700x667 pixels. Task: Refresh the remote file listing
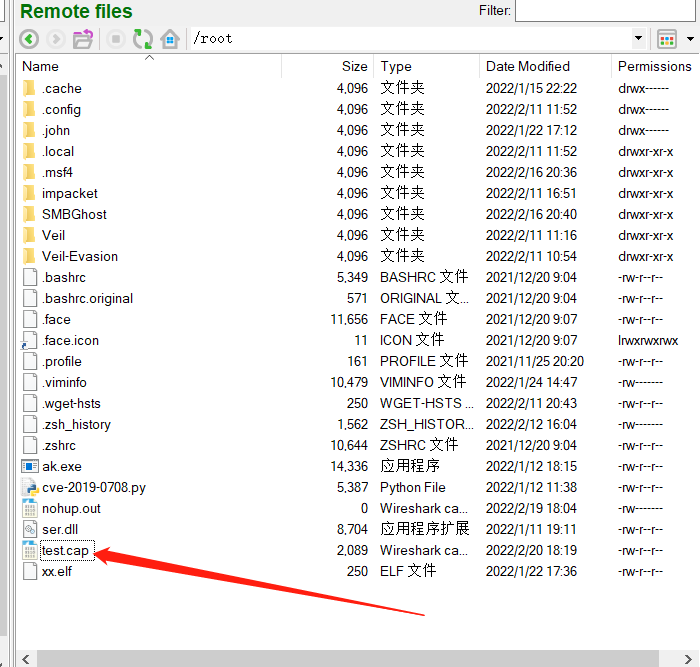click(x=143, y=39)
